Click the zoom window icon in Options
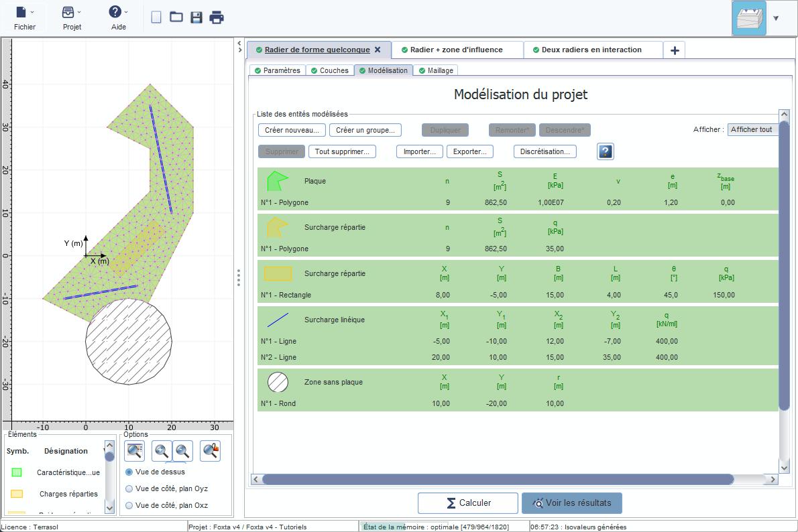 (135, 451)
